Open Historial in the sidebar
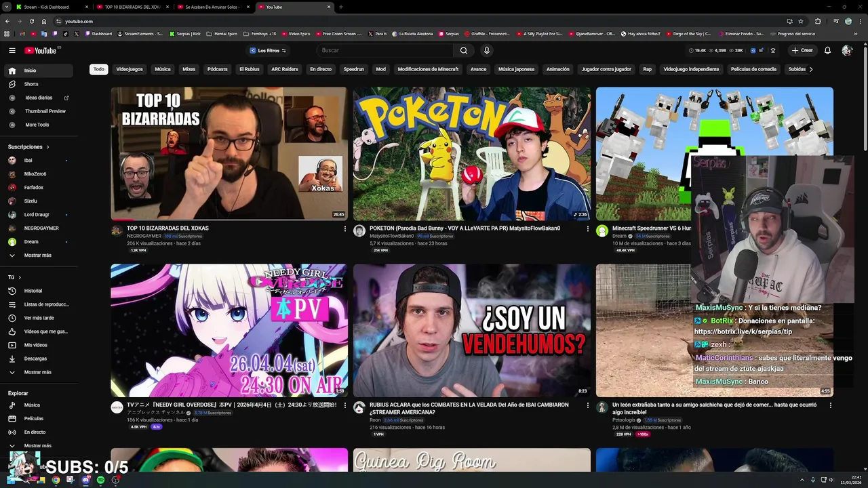Screen dimensions: 868x488 38,291
